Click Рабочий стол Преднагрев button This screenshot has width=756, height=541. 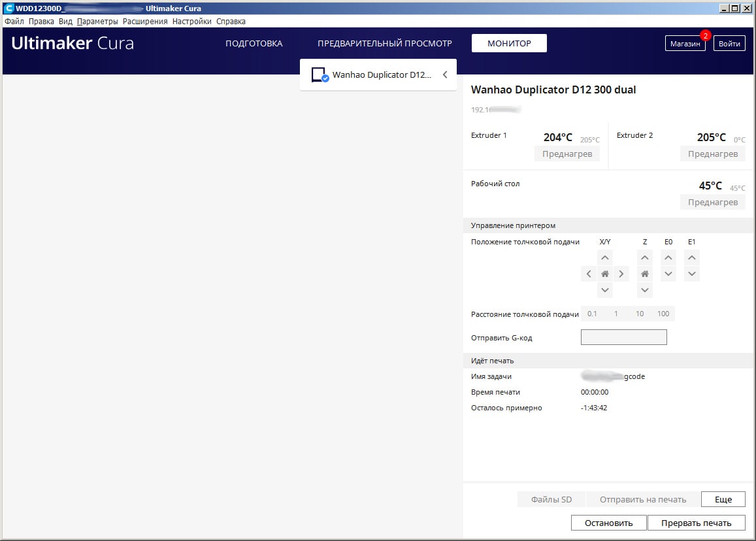pyautogui.click(x=713, y=202)
